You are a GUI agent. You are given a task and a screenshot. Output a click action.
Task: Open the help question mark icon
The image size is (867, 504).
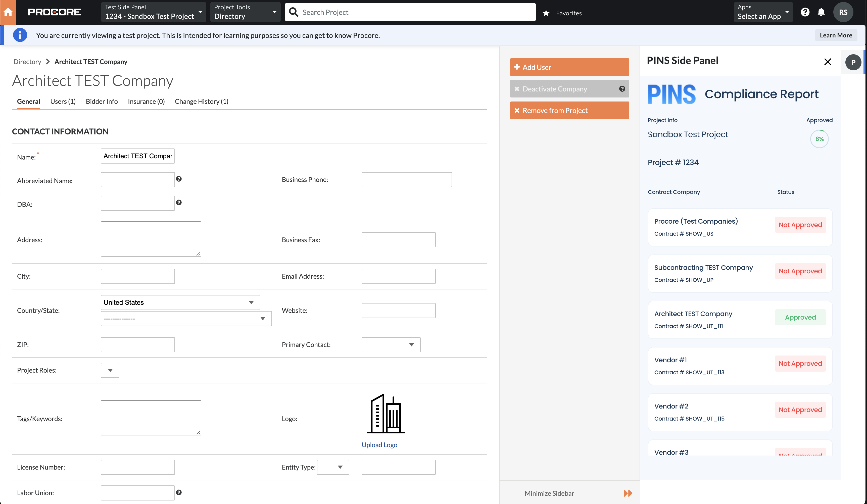point(805,12)
